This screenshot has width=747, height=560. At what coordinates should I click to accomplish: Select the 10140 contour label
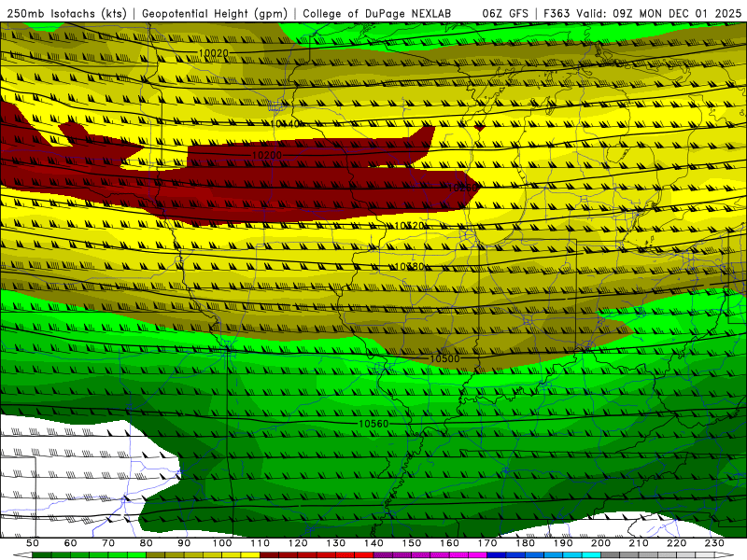[x=286, y=124]
